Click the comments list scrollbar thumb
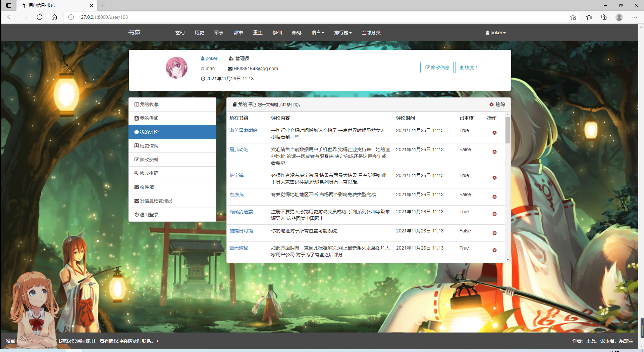Image resolution: width=644 pixels, height=352 pixels. pyautogui.click(x=507, y=130)
